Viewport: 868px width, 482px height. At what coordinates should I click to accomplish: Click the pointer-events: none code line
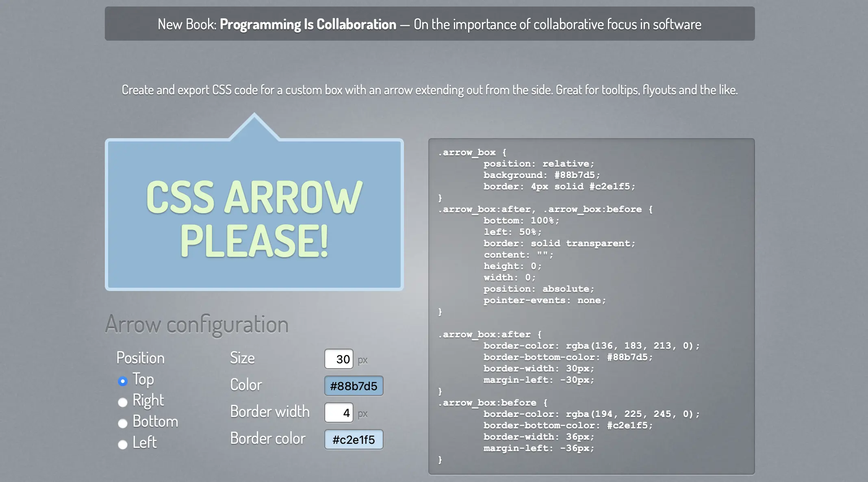545,300
